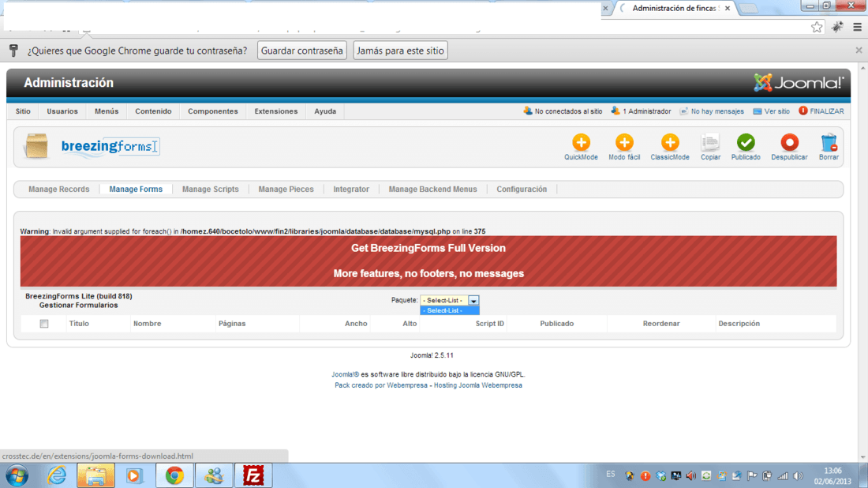Click the QuickMode plus icon
This screenshot has height=488, width=868.
[581, 142]
